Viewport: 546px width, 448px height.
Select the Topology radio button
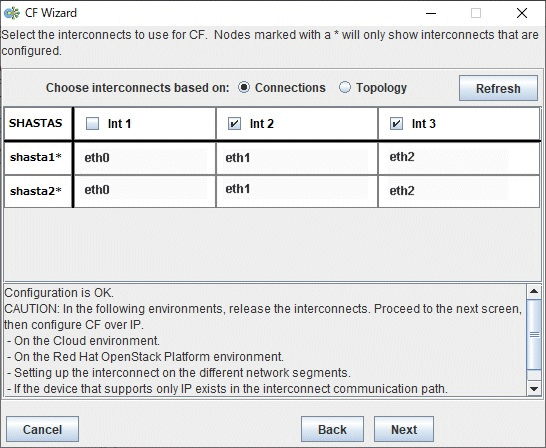click(x=345, y=87)
